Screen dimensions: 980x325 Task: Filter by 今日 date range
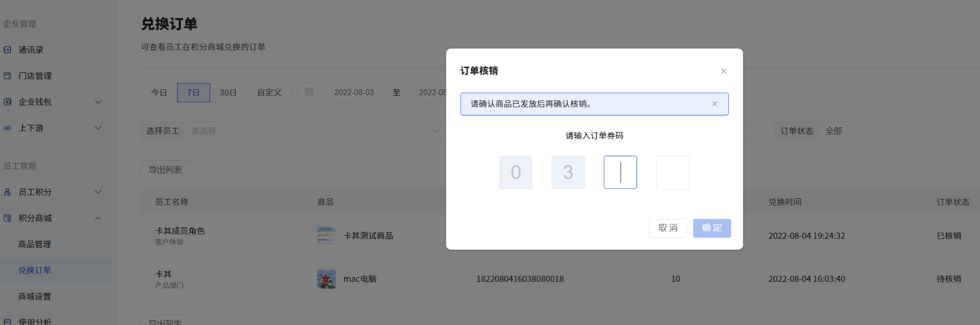pos(159,92)
